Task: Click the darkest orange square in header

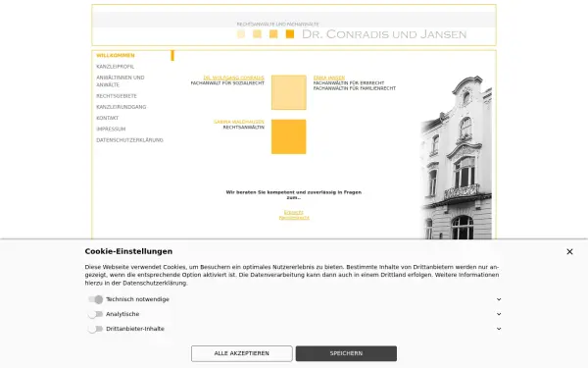Action: pos(289,34)
